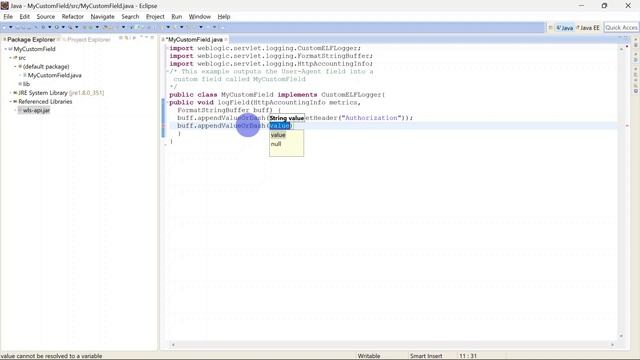Click the Run toolbar icon

click(57, 27)
